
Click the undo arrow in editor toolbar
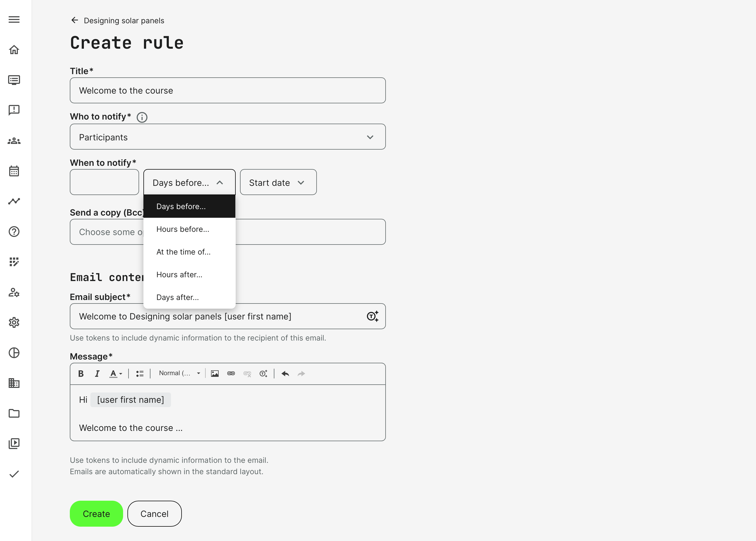tap(285, 374)
